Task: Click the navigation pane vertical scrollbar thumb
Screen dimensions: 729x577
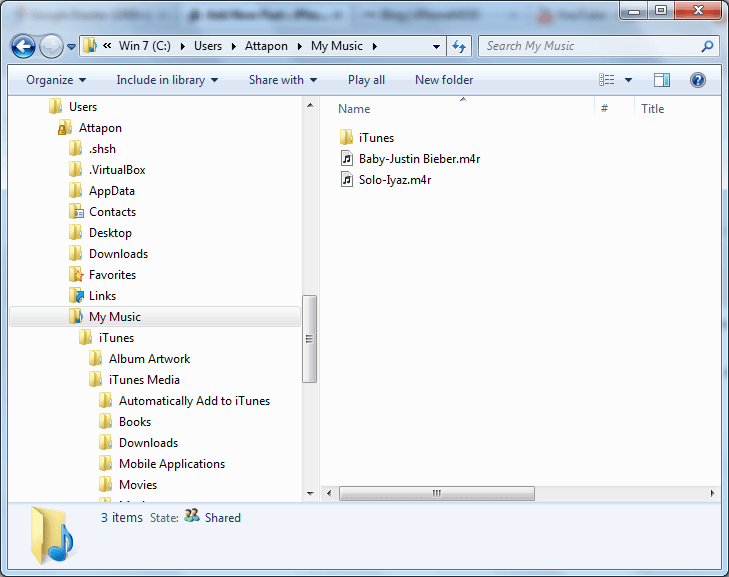Action: coord(310,339)
